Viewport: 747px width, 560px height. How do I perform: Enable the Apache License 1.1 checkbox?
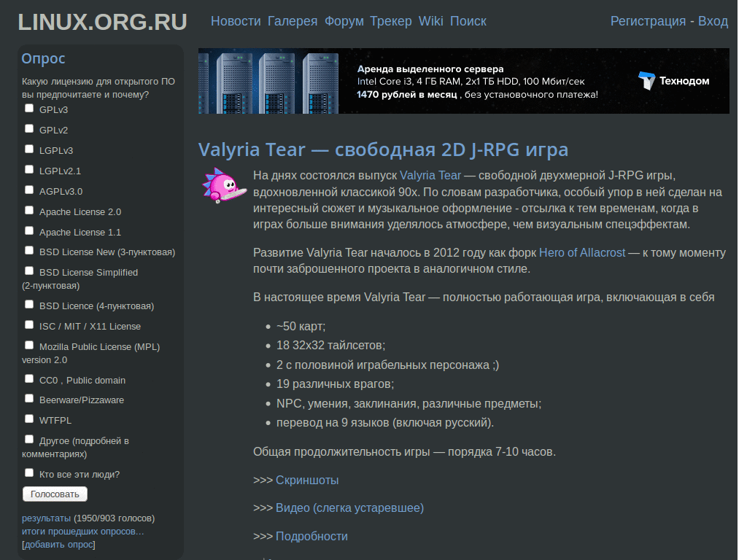29,231
